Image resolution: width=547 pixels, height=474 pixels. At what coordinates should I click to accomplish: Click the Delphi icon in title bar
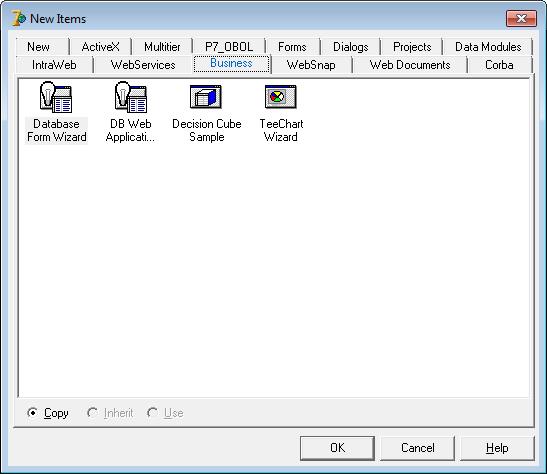[18, 18]
